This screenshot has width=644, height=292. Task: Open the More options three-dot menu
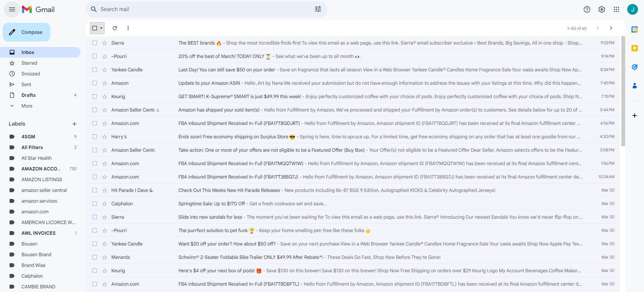tap(128, 28)
